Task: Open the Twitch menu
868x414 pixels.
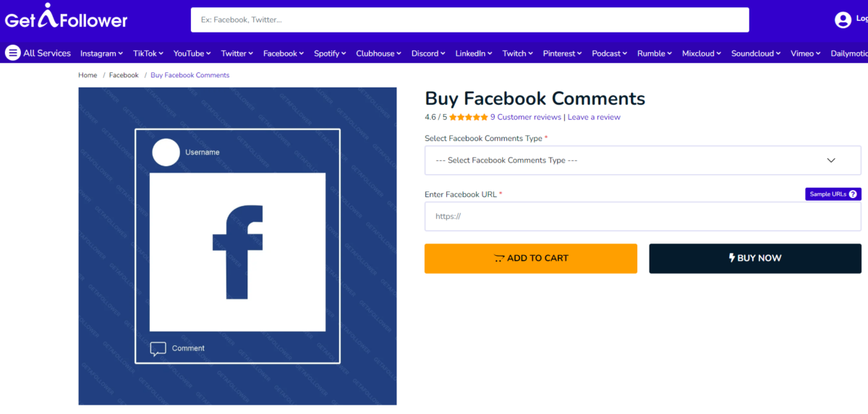Action: tap(518, 53)
